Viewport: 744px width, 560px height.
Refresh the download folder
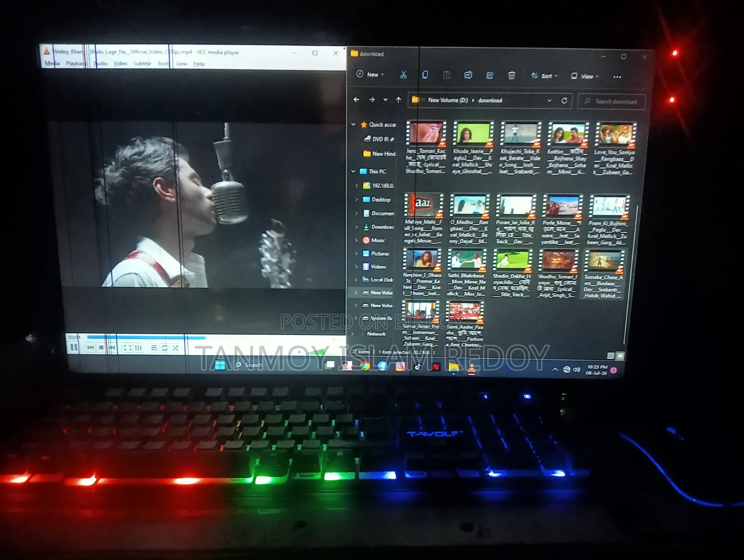tap(564, 100)
